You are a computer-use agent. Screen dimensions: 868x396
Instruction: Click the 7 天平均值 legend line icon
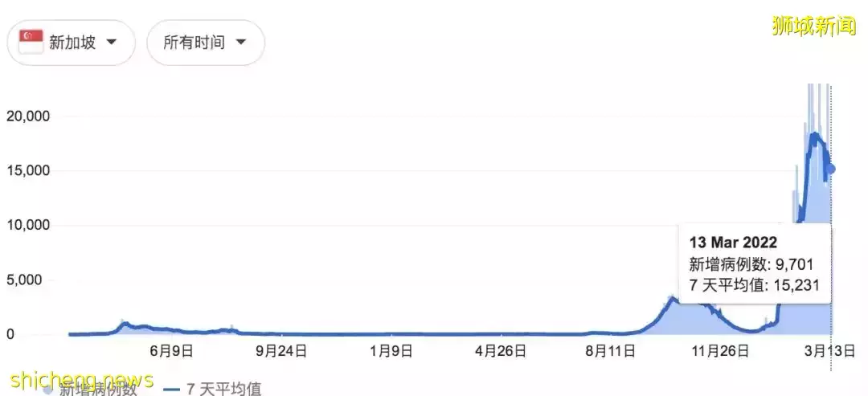coord(172,390)
